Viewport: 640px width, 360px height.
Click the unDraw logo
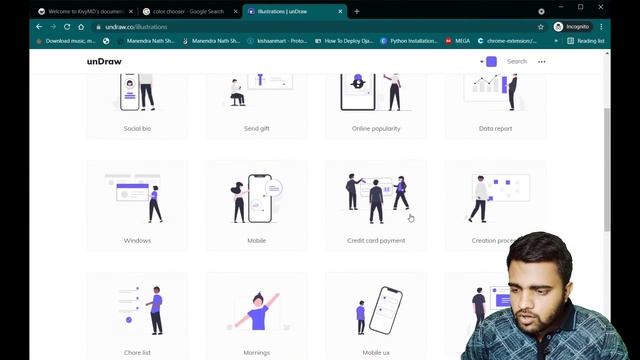[104, 61]
